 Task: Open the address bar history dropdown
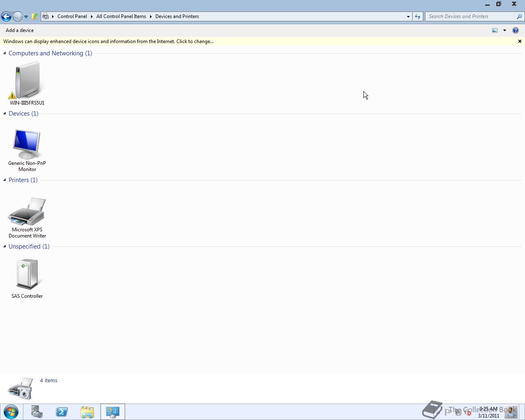[x=408, y=16]
